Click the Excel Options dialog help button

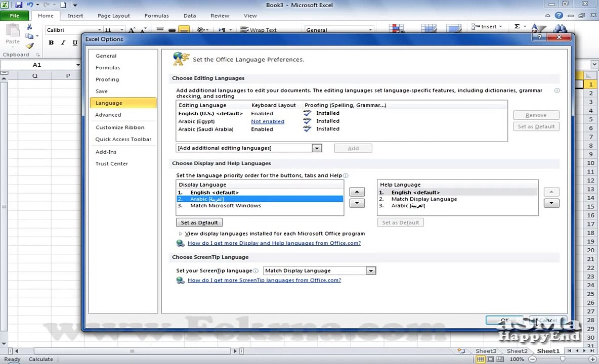pyautogui.click(x=539, y=37)
